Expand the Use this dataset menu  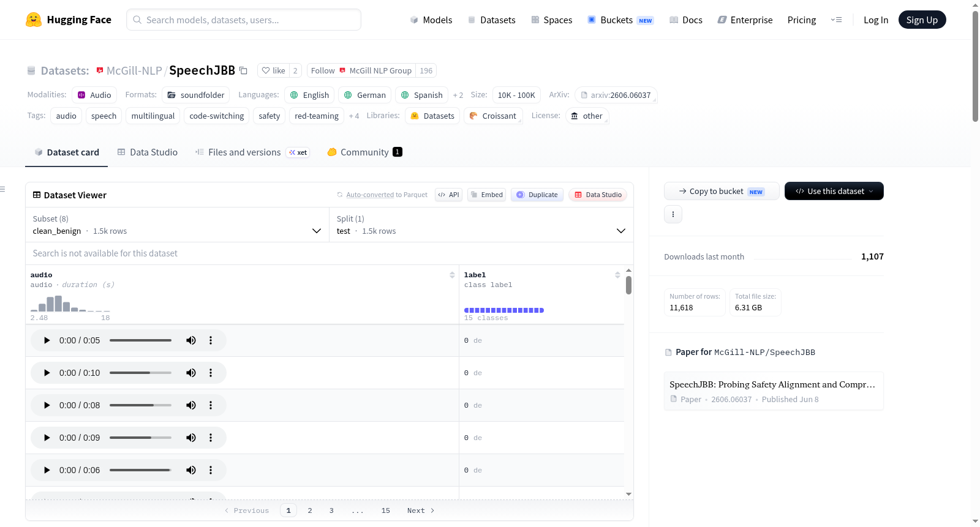[834, 191]
